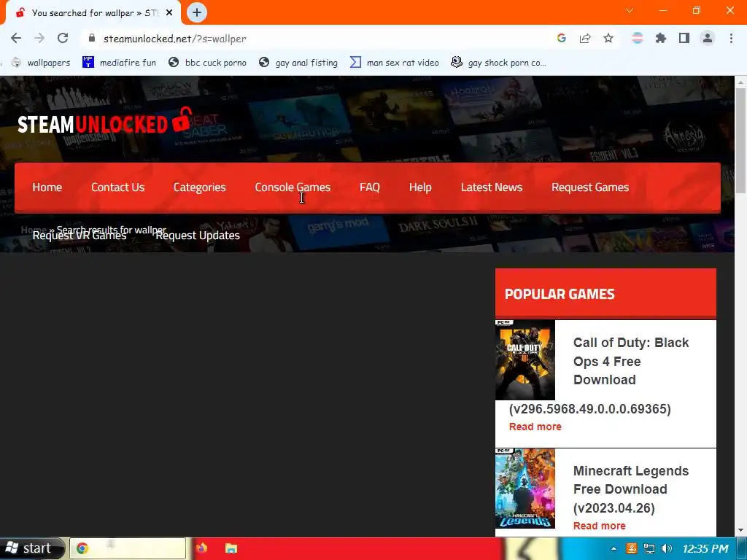Open the network tray icon
The image size is (747, 560).
point(649,548)
